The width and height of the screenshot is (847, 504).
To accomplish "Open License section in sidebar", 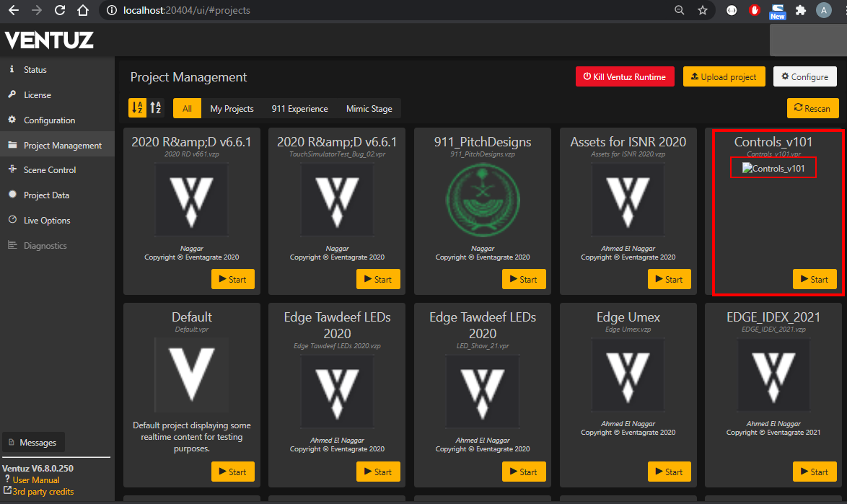I will click(x=37, y=95).
